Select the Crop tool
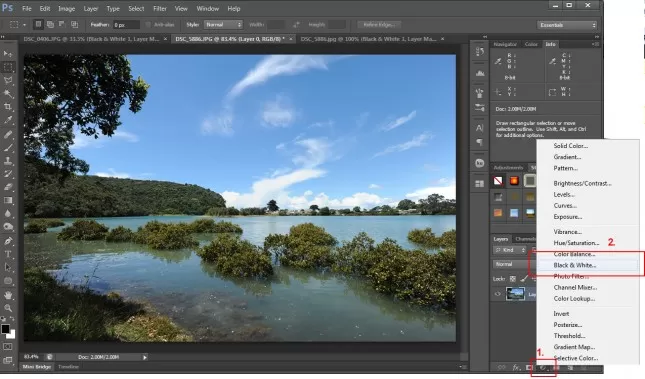 8,107
